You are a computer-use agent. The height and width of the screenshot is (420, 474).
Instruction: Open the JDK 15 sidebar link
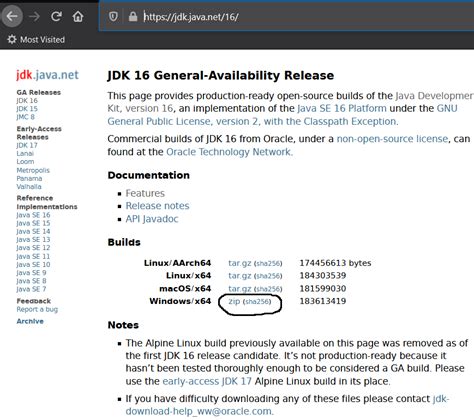coord(27,109)
